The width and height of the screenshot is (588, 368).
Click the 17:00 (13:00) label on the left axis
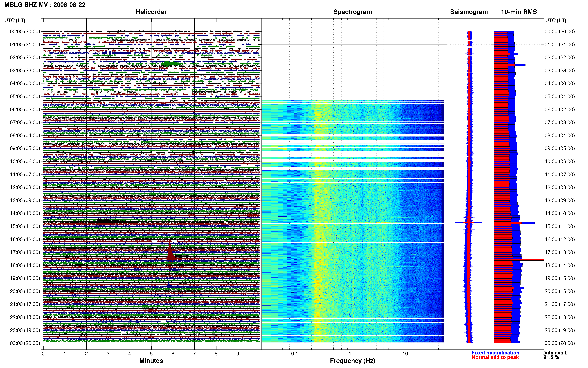[x=25, y=252]
